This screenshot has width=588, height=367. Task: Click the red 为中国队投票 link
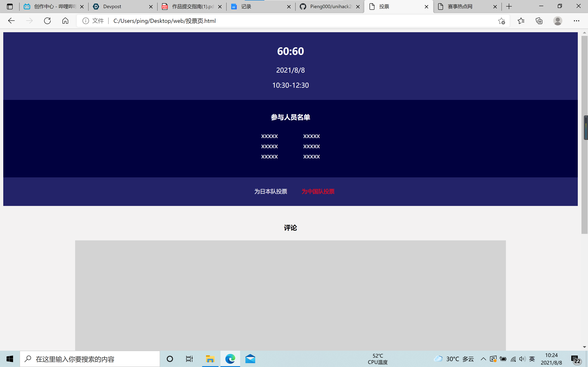point(318,191)
